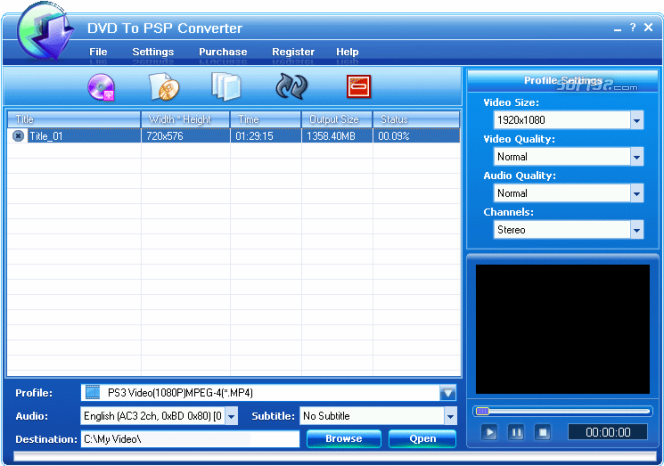This screenshot has height=466, width=664.
Task: Open the Help menu
Action: [347, 52]
